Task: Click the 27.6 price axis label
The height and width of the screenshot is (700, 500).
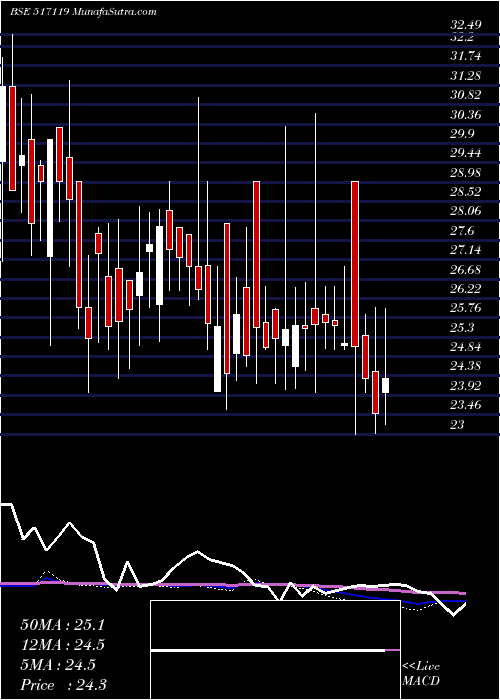Action: (x=462, y=231)
